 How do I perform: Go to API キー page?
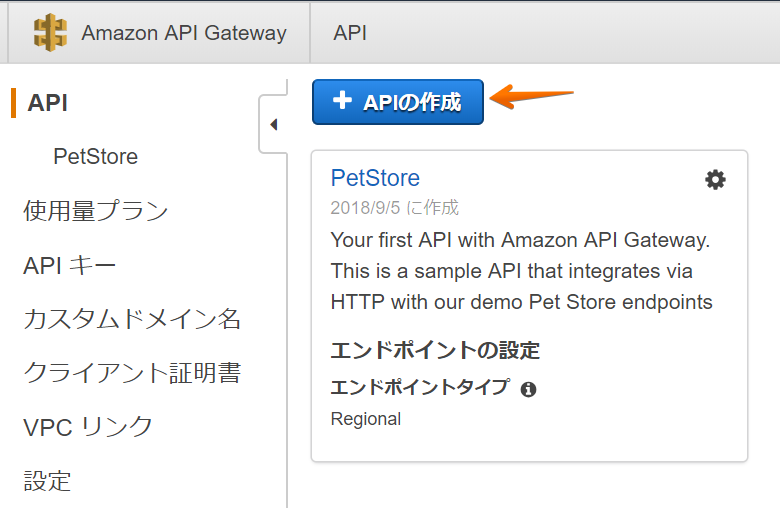point(69,265)
